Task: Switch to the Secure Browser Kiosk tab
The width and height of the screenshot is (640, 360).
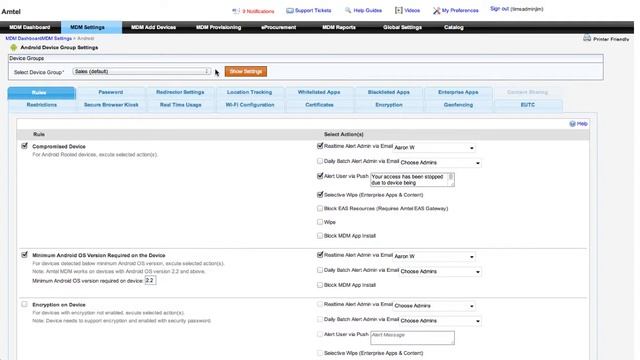Action: [x=111, y=105]
